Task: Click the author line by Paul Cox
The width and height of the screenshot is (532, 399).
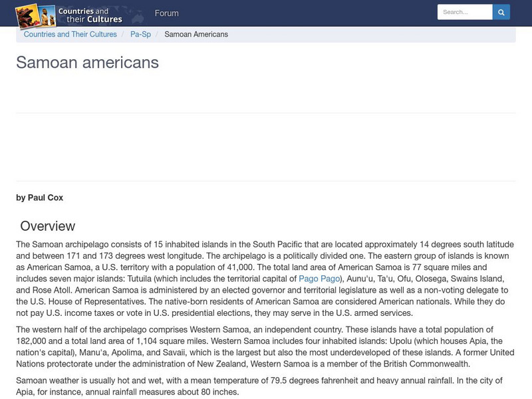Action: click(x=39, y=198)
